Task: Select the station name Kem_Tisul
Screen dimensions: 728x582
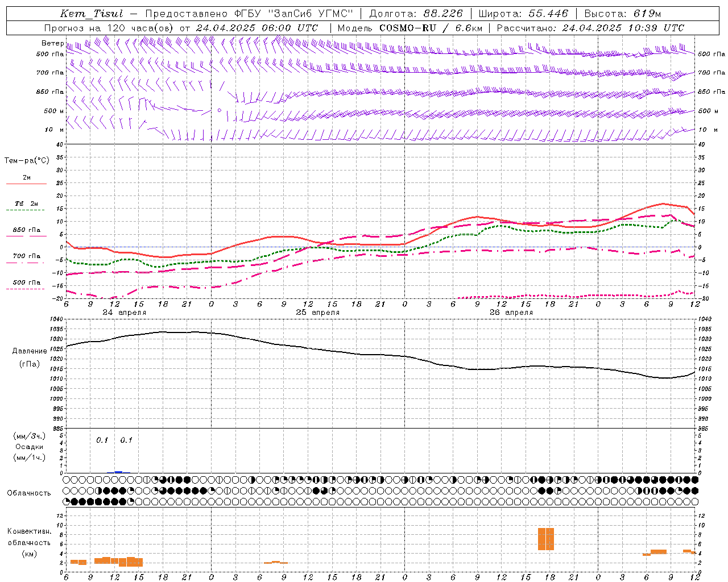Action: coord(92,14)
